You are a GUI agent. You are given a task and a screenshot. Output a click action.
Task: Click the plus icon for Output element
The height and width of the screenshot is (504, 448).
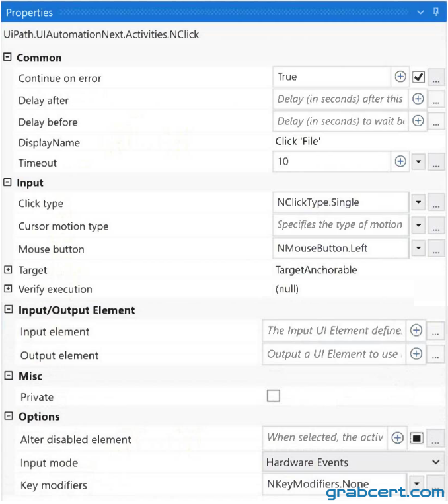(416, 354)
